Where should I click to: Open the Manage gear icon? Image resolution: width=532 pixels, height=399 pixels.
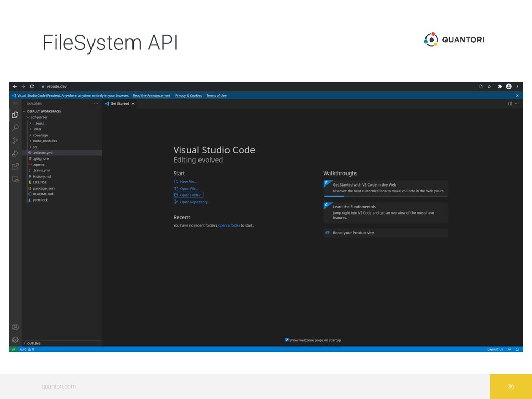[15, 340]
